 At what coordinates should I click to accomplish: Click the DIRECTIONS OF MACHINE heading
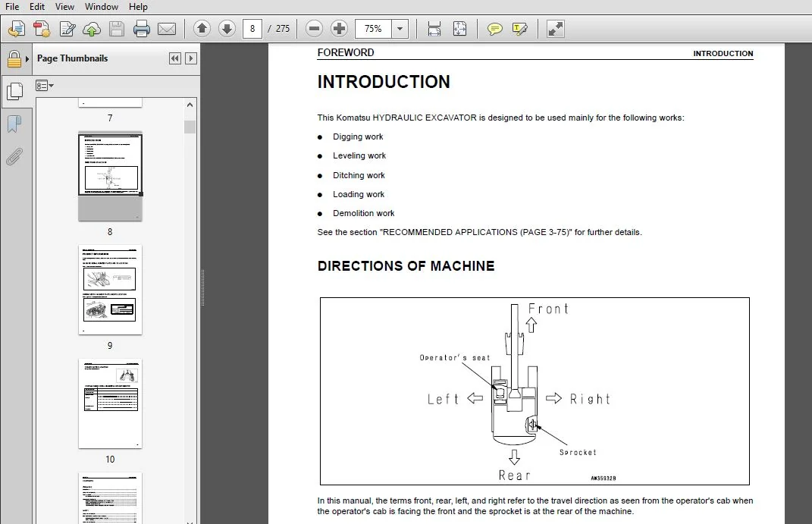click(x=406, y=266)
